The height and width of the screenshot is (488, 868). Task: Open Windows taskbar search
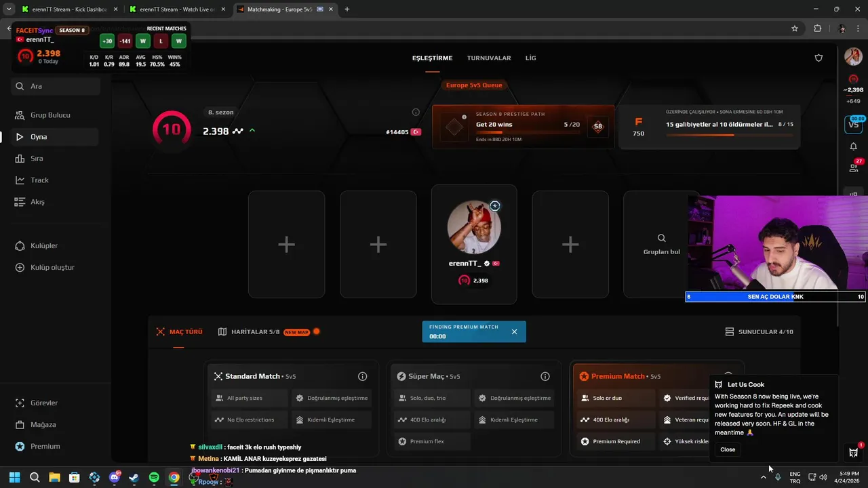[35, 478]
